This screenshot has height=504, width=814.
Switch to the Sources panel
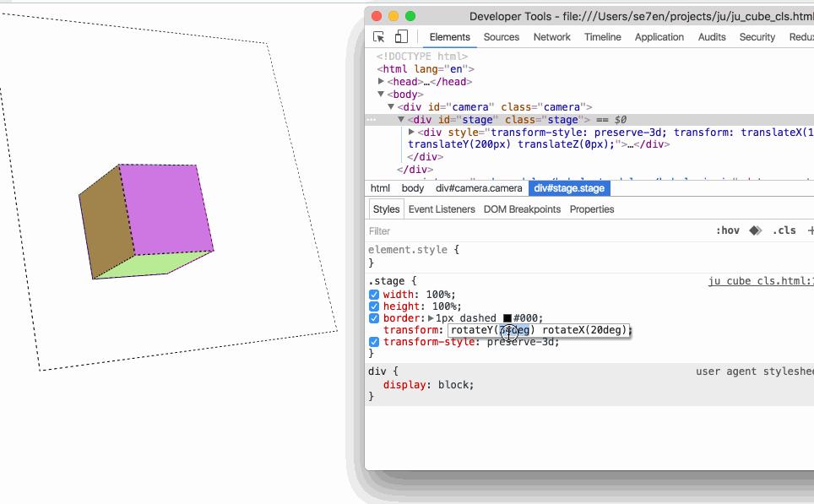(x=501, y=37)
